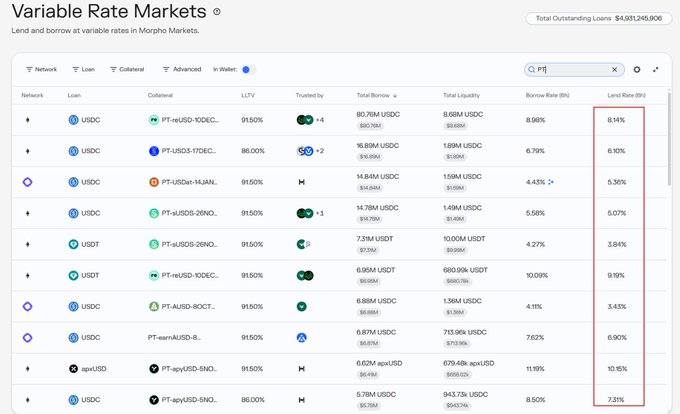680x414 pixels.
Task: Click USDC token icon in PT-USD3 row
Action: [x=73, y=151]
